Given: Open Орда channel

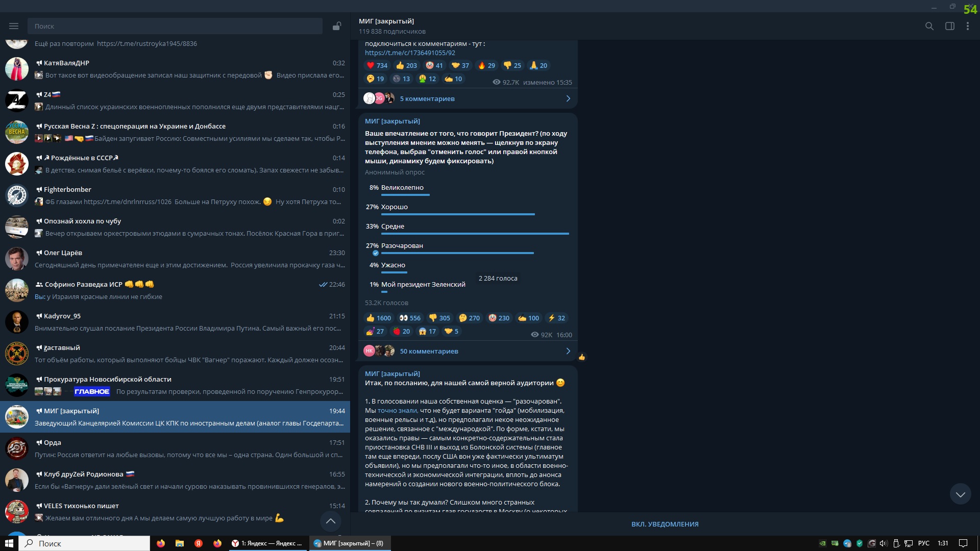Looking at the screenshot, I should 175,448.
